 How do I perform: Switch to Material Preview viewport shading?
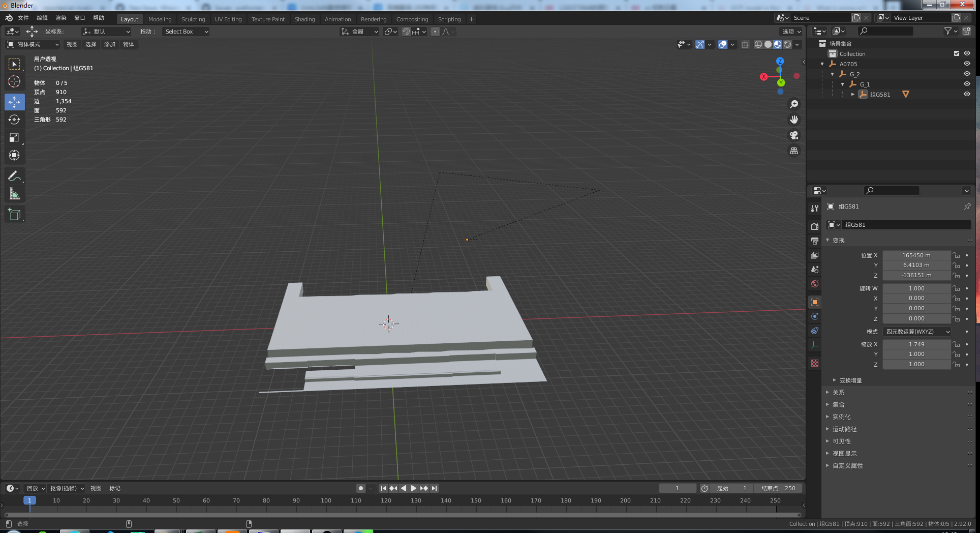point(777,44)
